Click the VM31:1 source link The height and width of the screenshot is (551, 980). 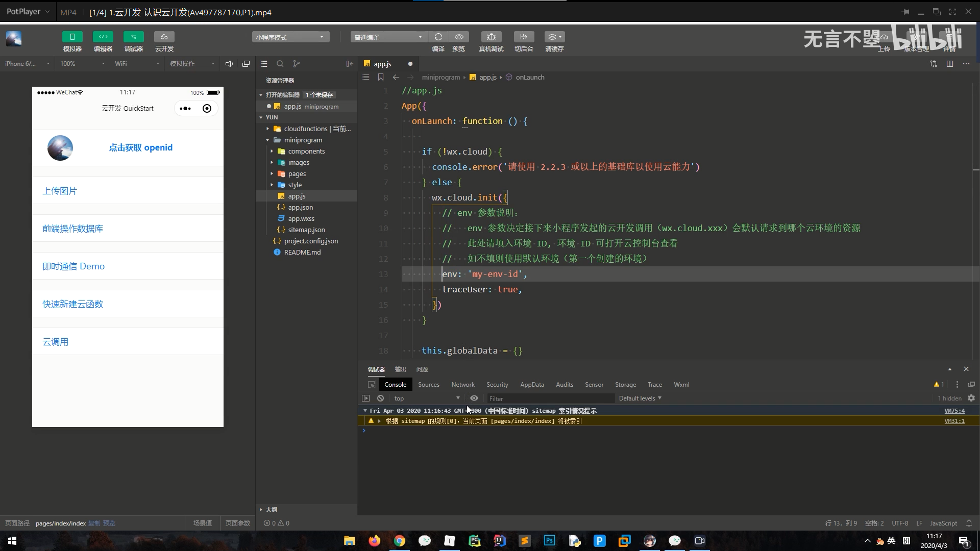pyautogui.click(x=954, y=421)
